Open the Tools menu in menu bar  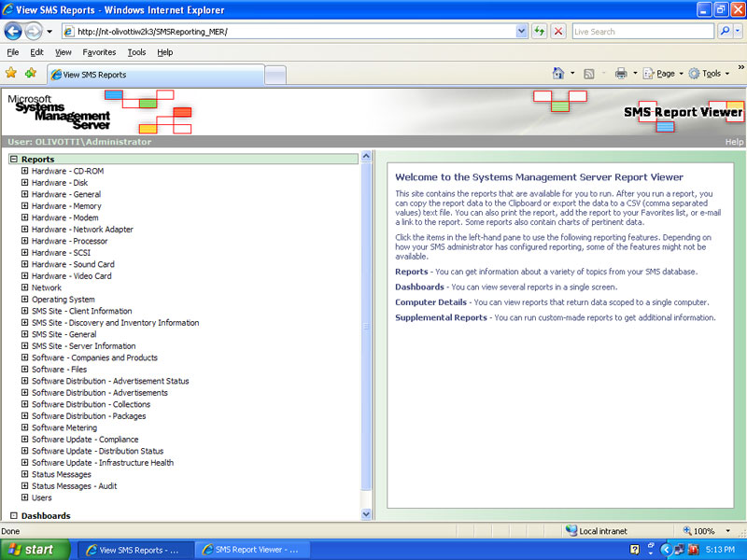[136, 52]
